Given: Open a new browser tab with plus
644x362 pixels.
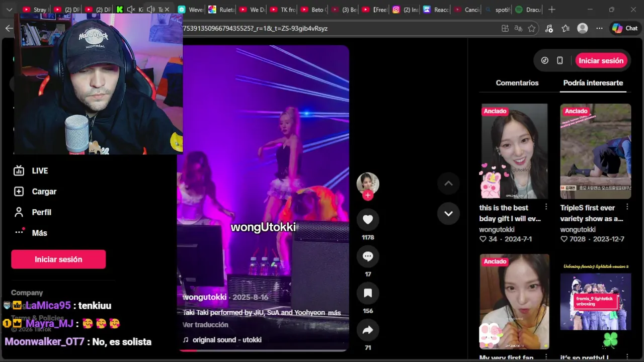Looking at the screenshot, I should pos(552,10).
